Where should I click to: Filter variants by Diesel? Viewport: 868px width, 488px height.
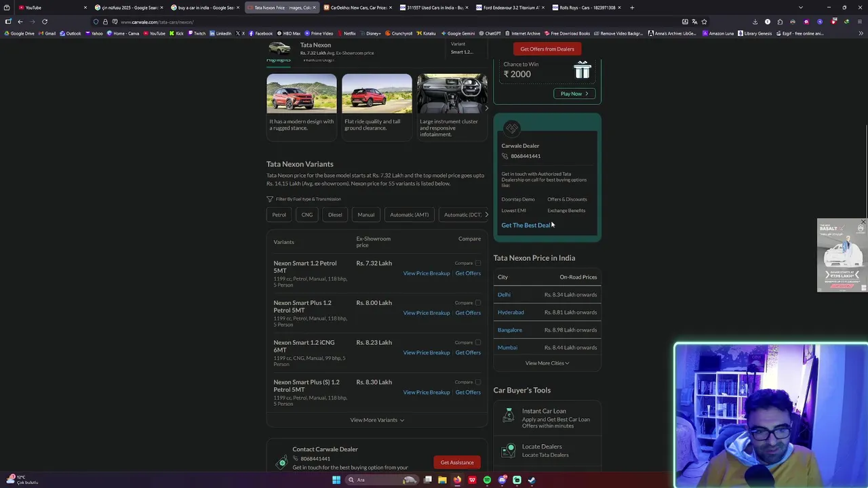click(335, 215)
